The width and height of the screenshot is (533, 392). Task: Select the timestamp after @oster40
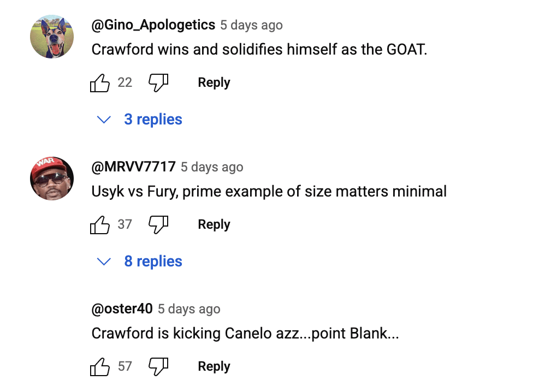click(189, 310)
